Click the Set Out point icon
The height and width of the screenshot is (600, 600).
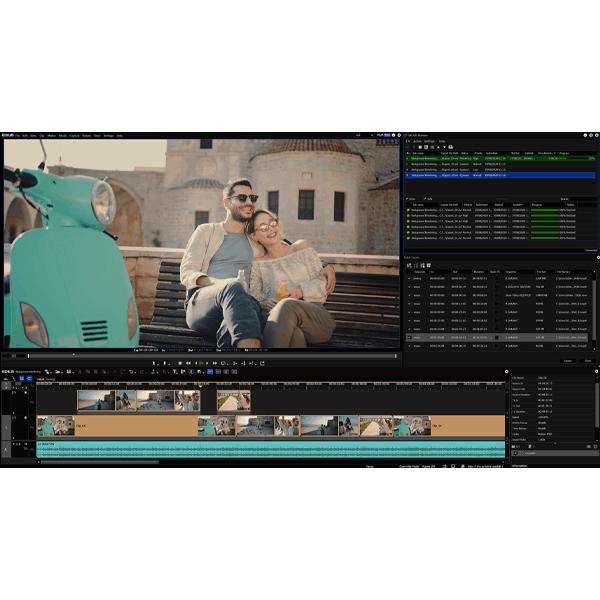click(x=165, y=363)
